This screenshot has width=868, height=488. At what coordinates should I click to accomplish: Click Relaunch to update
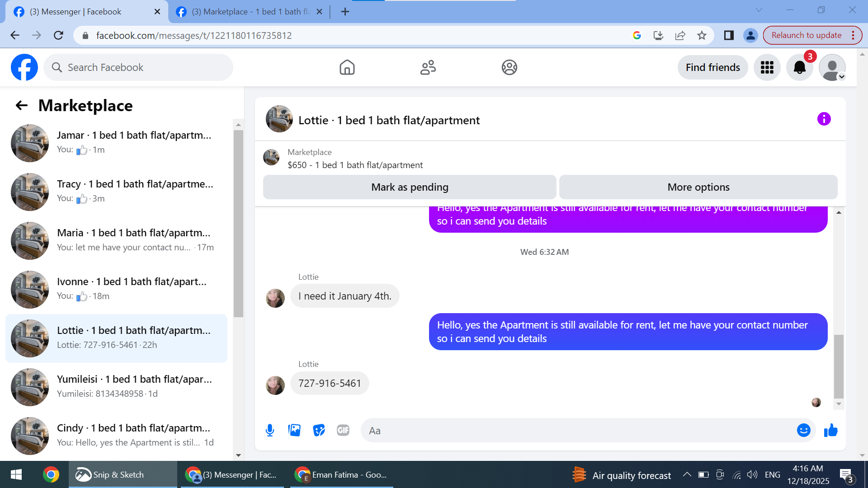tap(806, 35)
